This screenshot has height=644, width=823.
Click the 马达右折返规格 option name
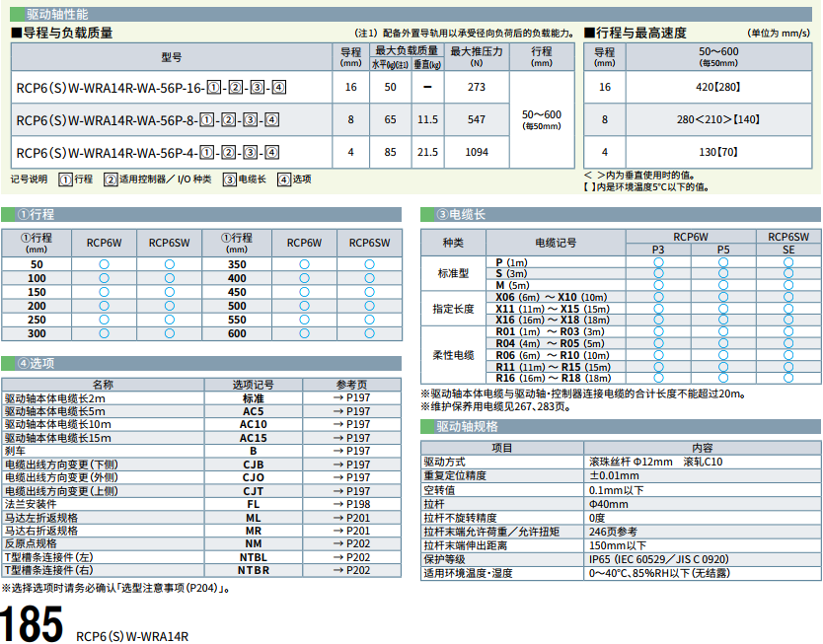[x=40, y=531]
